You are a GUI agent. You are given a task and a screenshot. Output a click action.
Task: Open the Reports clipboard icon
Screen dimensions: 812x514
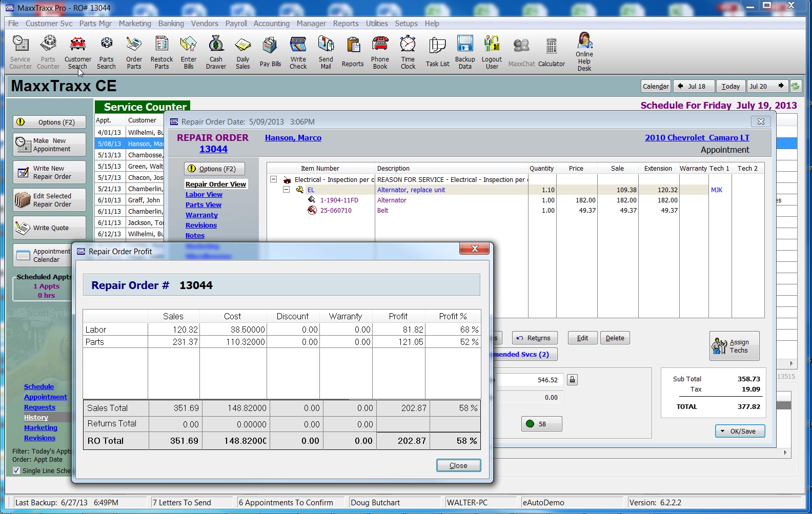tap(353, 52)
